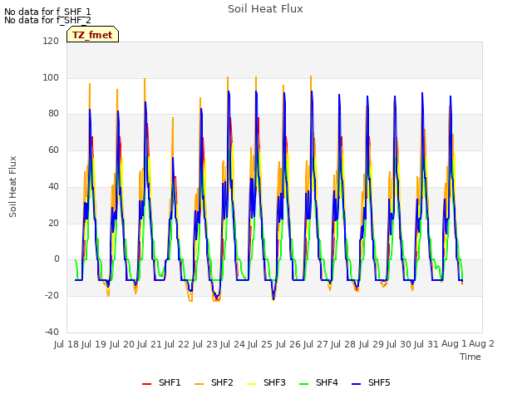
Task: Click the blue SHF5 legend color marker
Action: (x=356, y=384)
